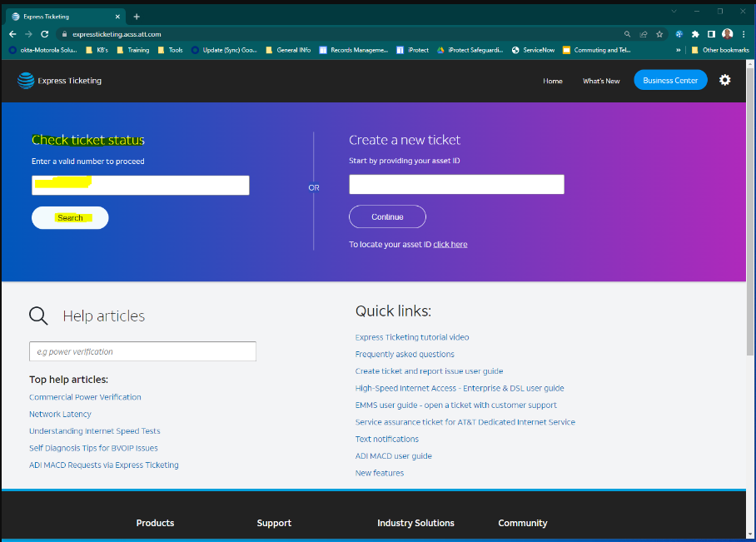Reload the Express Ticketing page
Image resolution: width=756 pixels, height=542 pixels.
[x=45, y=34]
